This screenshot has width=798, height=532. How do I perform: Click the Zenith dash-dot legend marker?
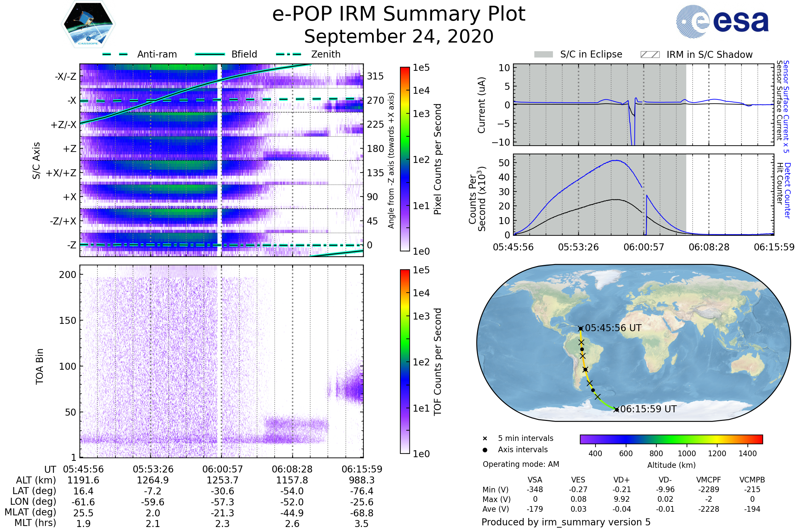point(288,54)
